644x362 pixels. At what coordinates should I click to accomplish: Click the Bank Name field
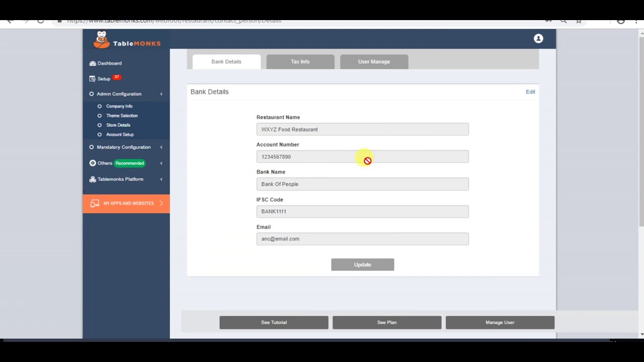[362, 184]
